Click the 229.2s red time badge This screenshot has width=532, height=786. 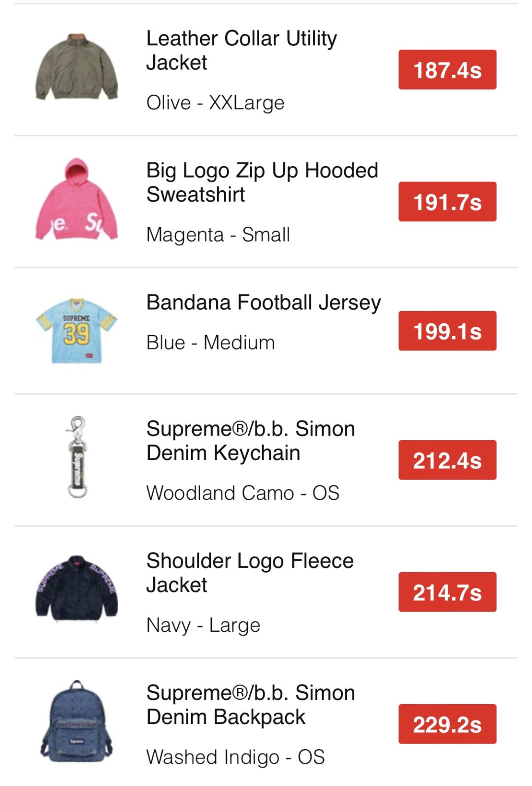447,724
